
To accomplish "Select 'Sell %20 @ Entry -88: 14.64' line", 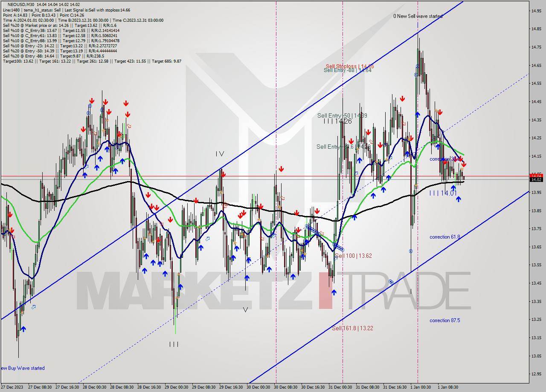I will pyautogui.click(x=53, y=56).
